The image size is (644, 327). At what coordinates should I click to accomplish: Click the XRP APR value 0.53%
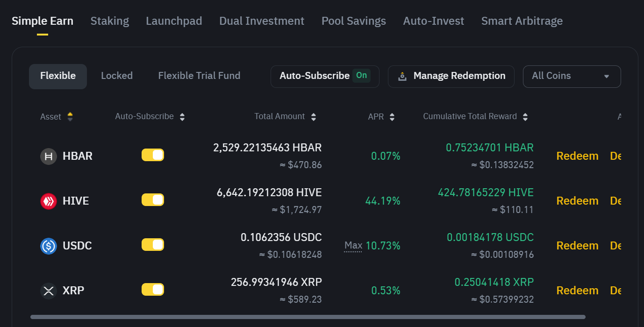(386, 291)
